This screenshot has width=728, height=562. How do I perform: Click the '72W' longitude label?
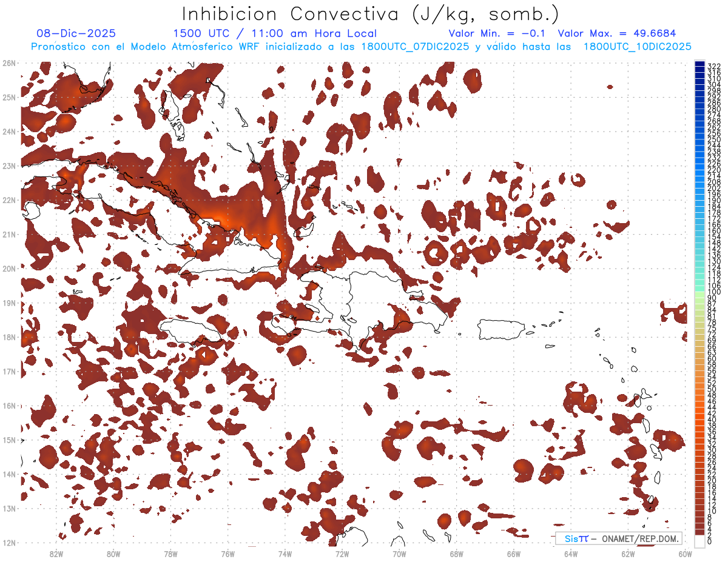coord(342,554)
